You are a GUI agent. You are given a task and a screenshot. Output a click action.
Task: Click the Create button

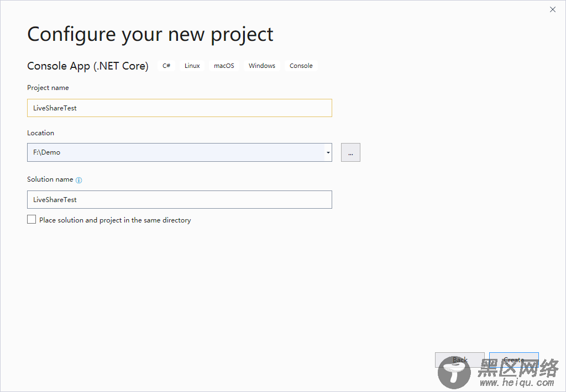click(x=513, y=360)
